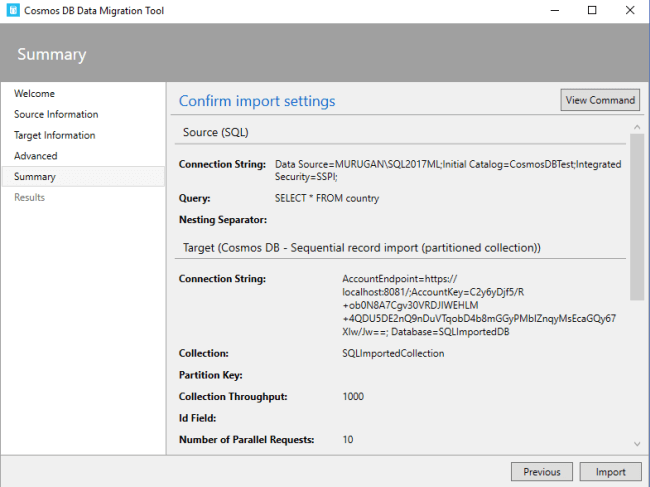Go to the Source Information step

tap(56, 114)
